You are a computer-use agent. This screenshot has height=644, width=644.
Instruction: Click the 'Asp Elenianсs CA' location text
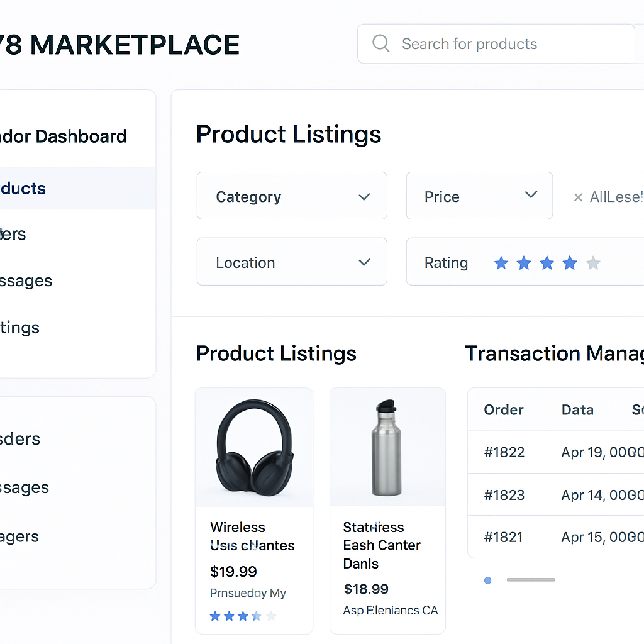tap(390, 610)
